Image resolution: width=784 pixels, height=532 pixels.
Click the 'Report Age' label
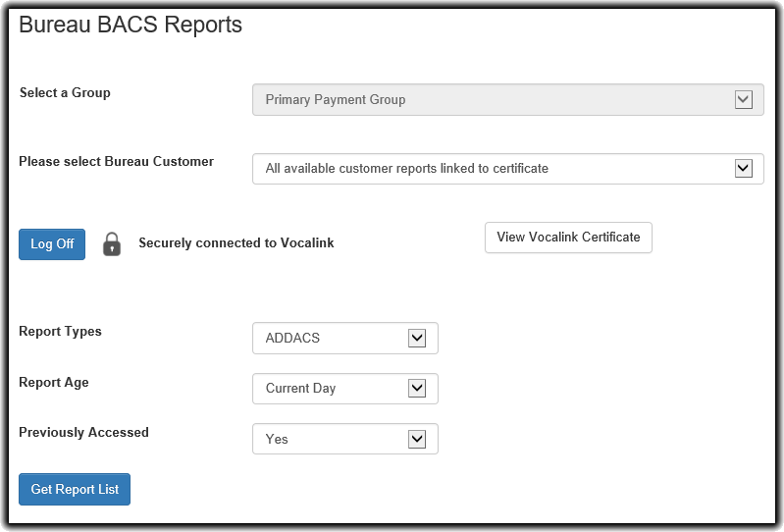54,383
